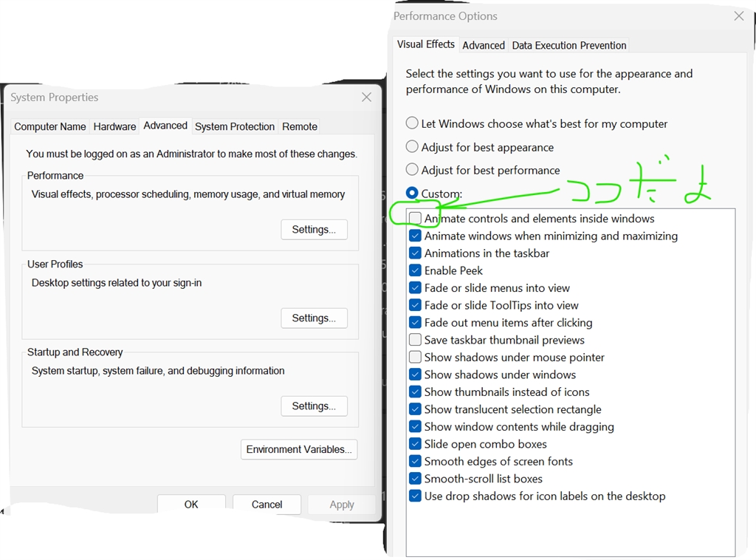Click the 'You must be logged on' notice
The height and width of the screenshot is (560, 756).
pos(191,154)
